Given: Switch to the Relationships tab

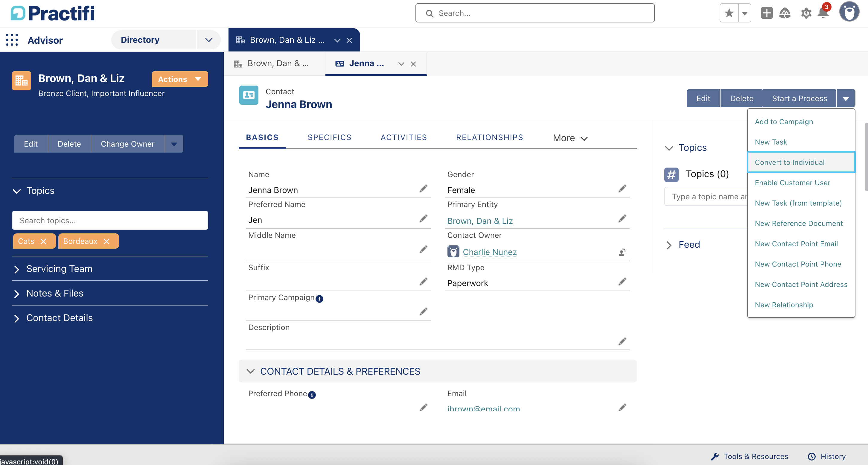Looking at the screenshot, I should click(x=490, y=138).
